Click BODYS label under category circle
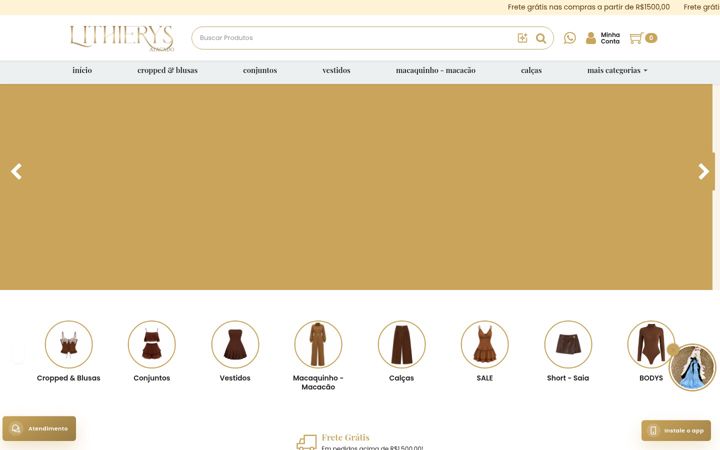Screen dimensions: 720x450 click(651, 378)
